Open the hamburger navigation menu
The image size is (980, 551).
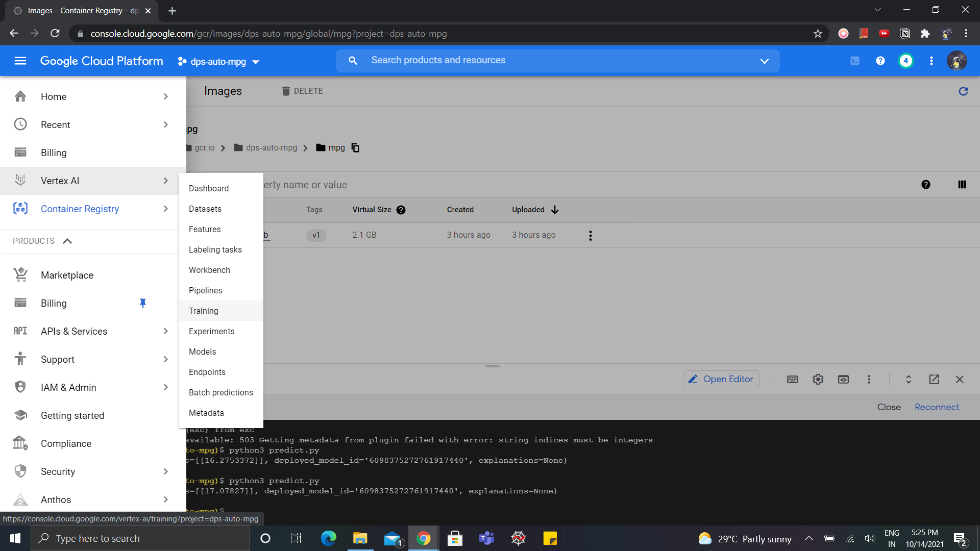tap(20, 61)
